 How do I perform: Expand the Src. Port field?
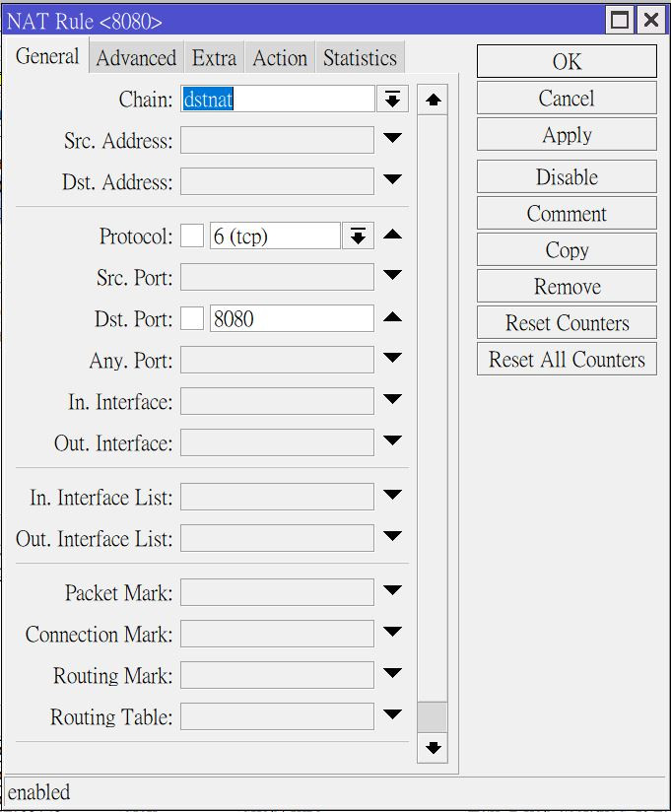click(392, 275)
